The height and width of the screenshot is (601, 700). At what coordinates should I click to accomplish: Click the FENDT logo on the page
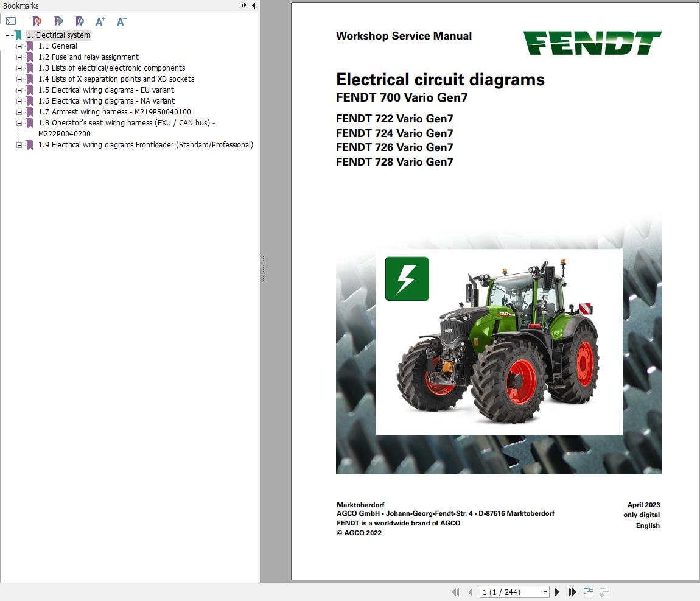(592, 43)
